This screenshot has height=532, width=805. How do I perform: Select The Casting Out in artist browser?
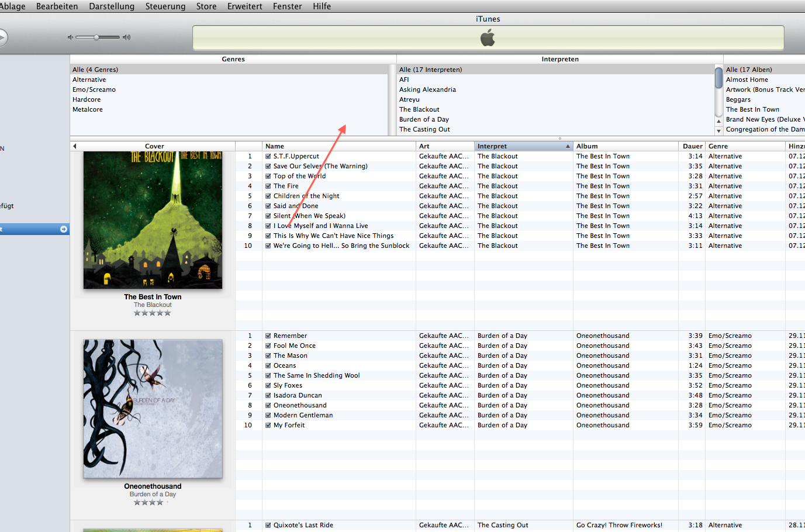555,129
